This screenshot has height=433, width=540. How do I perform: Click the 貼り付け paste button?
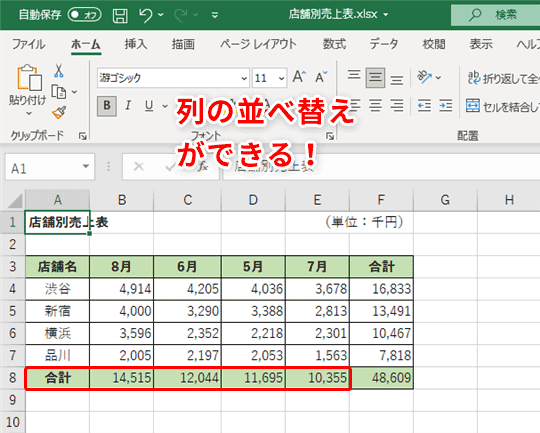(x=28, y=90)
